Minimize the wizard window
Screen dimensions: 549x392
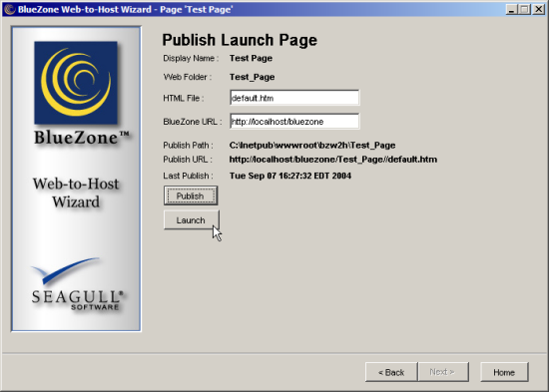click(x=511, y=9)
